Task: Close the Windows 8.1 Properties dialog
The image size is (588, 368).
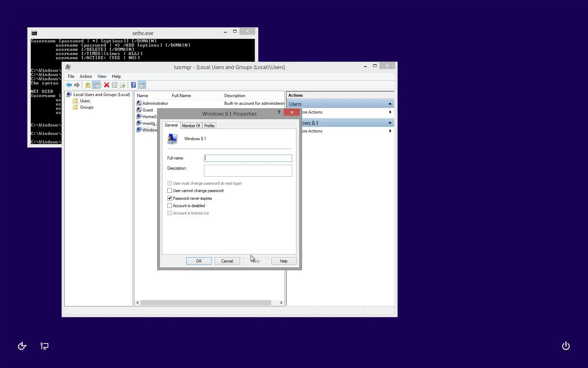Action: point(292,112)
